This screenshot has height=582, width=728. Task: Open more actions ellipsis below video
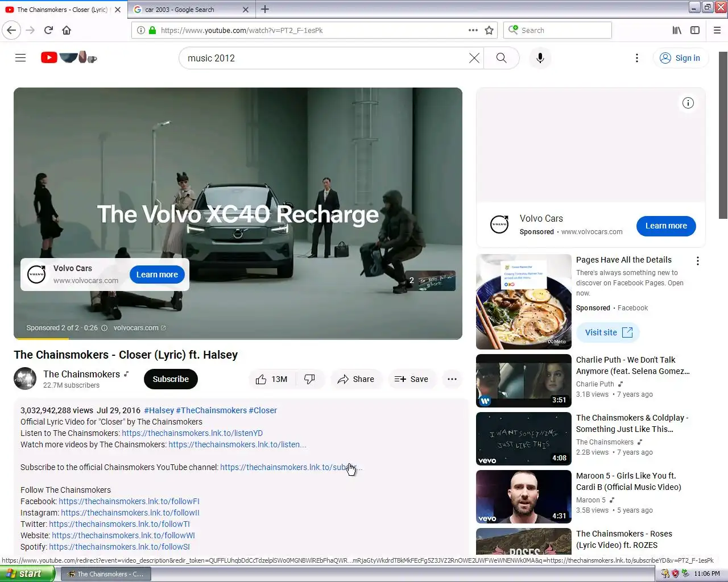(x=452, y=379)
